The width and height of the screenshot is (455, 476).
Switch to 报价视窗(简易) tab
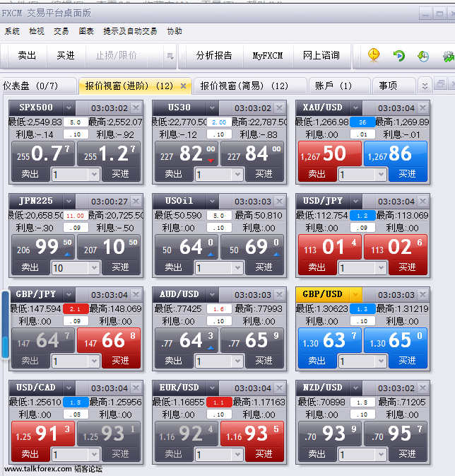click(x=249, y=86)
